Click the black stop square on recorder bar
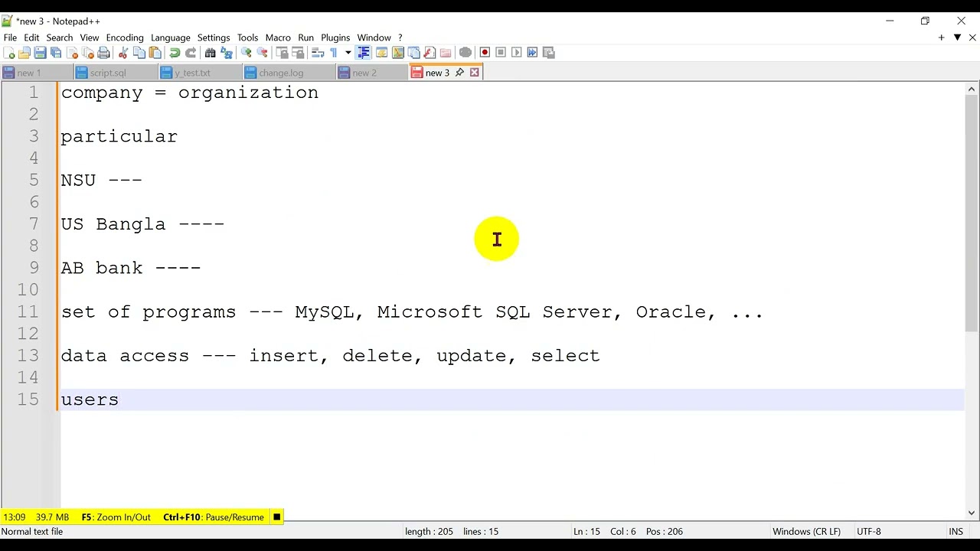The image size is (980, 551). pos(277,517)
